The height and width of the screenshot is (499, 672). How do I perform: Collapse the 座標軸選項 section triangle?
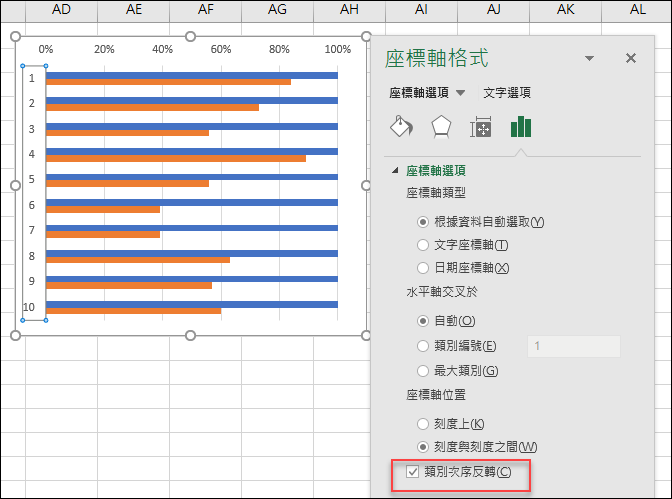tap(395, 171)
